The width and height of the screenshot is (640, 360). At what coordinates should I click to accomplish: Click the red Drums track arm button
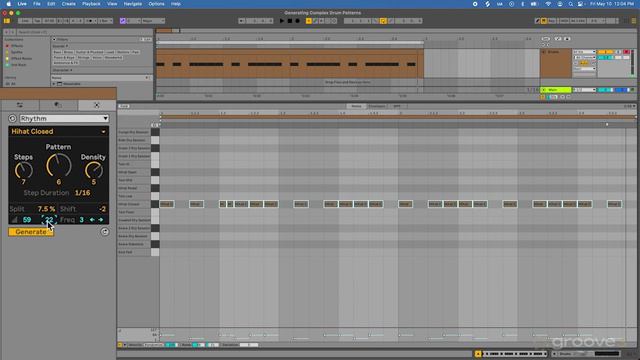(626, 52)
